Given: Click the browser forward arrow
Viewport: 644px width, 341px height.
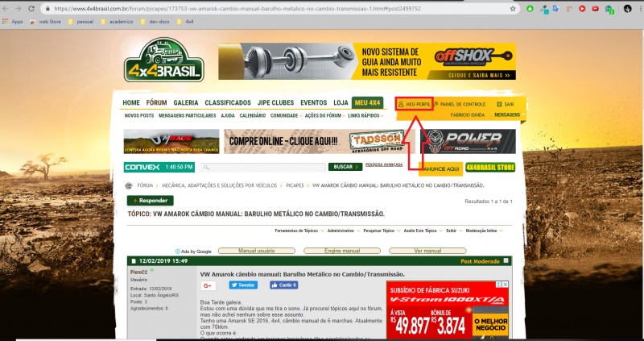Looking at the screenshot, I should click(x=18, y=8).
